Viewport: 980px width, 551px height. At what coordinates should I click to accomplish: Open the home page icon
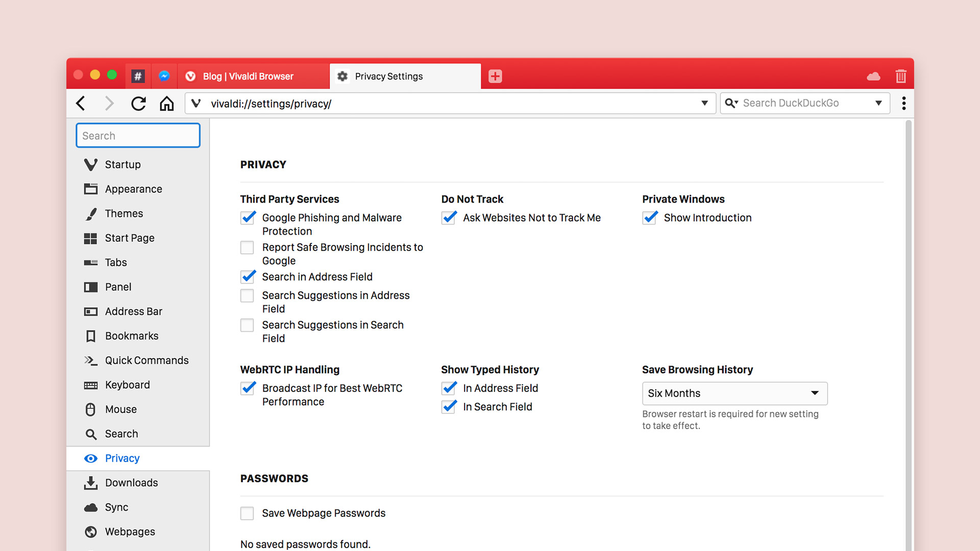(166, 104)
